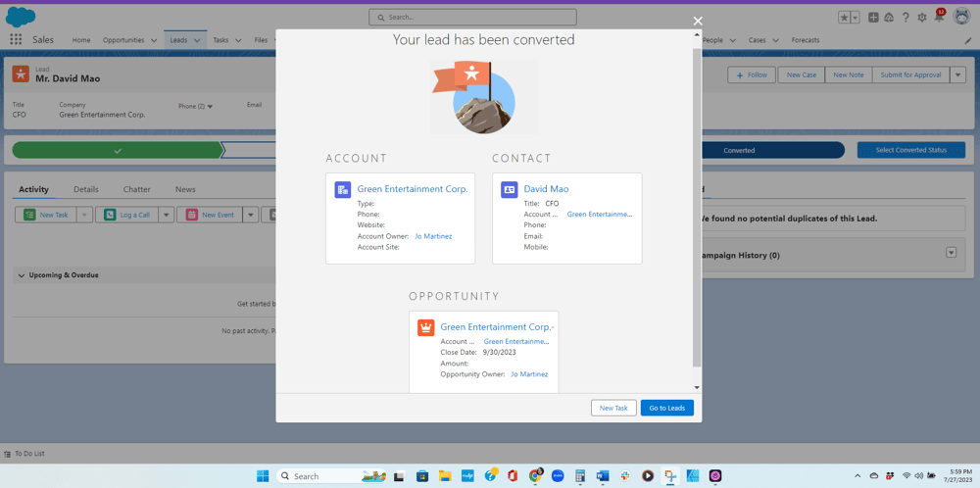This screenshot has height=488, width=980.
Task: Go to the Forecasts nav tab
Action: [x=805, y=40]
